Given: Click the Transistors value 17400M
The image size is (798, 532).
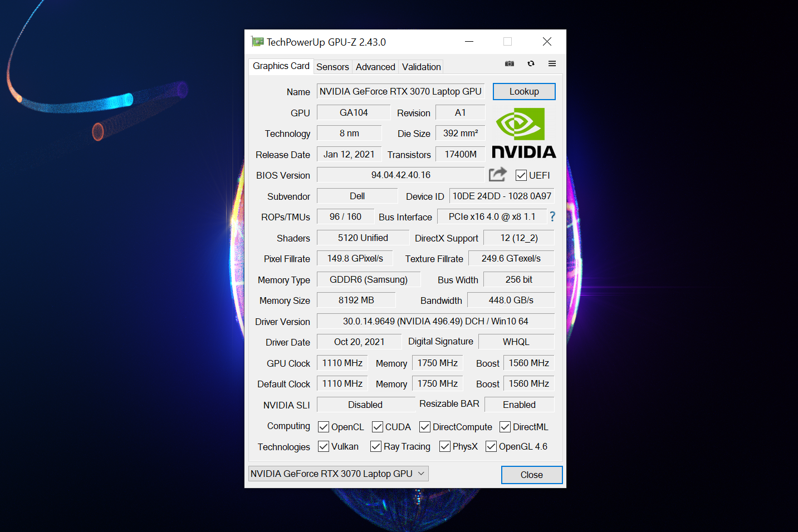Looking at the screenshot, I should click(460, 154).
